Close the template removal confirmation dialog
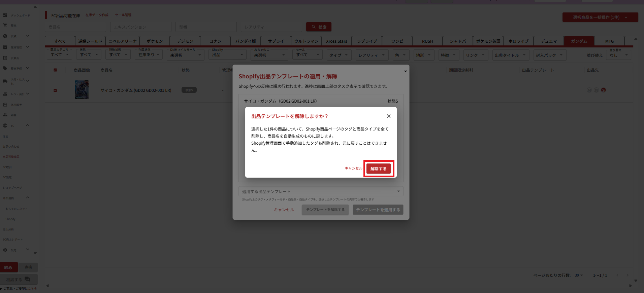 click(x=389, y=116)
